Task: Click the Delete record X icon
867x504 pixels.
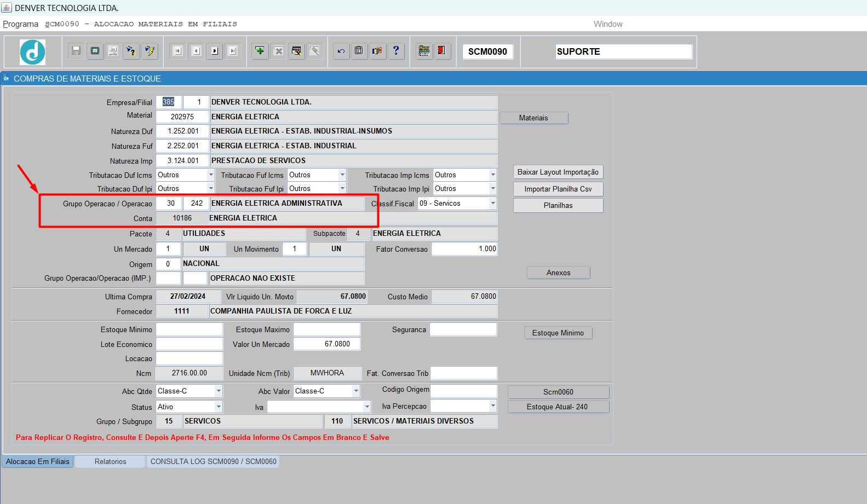Action: (x=278, y=51)
